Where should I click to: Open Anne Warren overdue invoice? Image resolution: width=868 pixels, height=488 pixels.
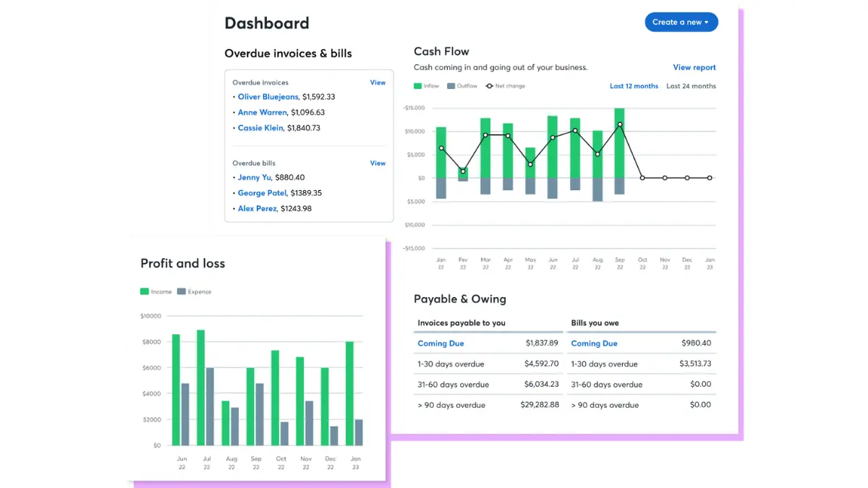coord(262,112)
